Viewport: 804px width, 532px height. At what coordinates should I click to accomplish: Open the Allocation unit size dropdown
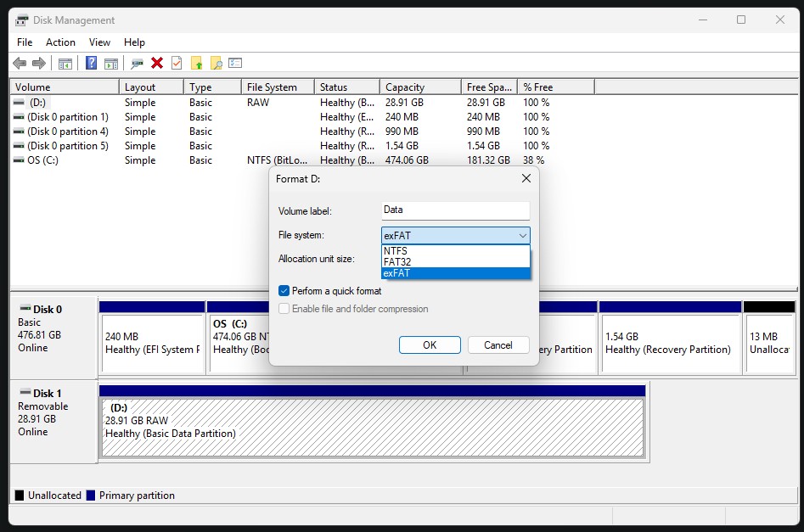click(455, 259)
